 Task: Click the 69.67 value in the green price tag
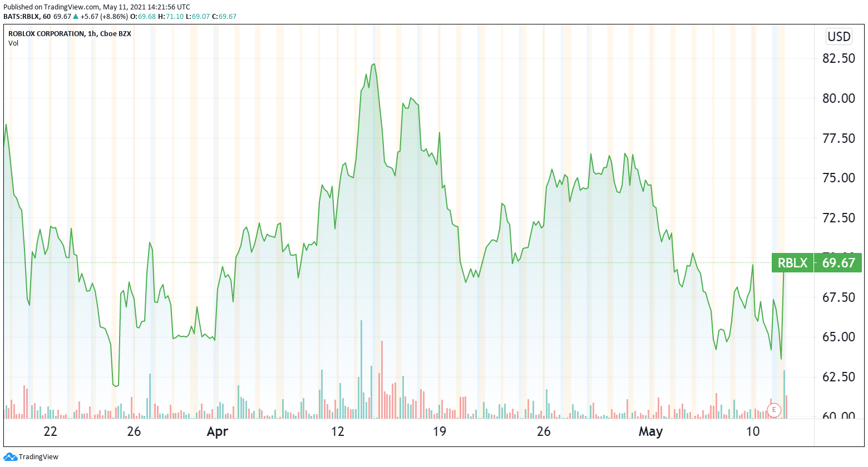[x=839, y=262]
